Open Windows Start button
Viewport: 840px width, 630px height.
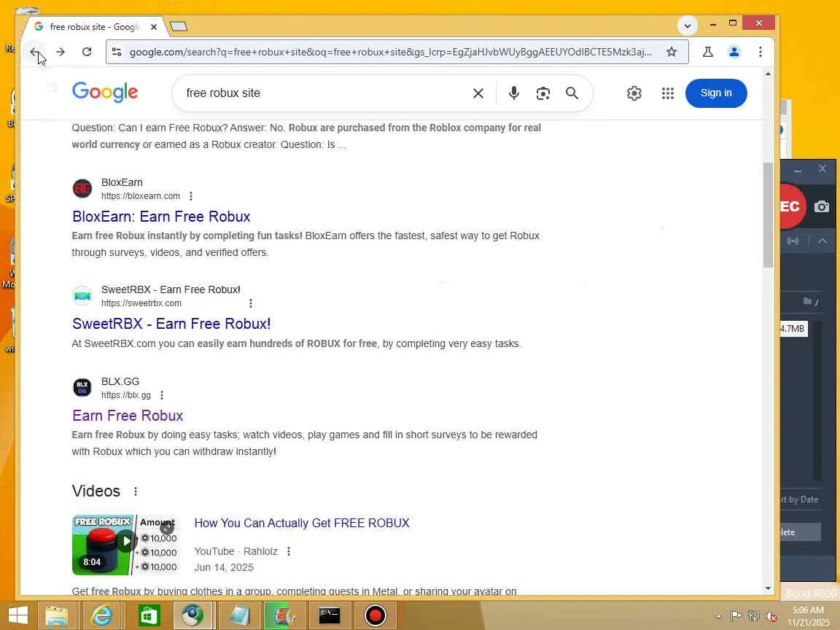click(18, 615)
